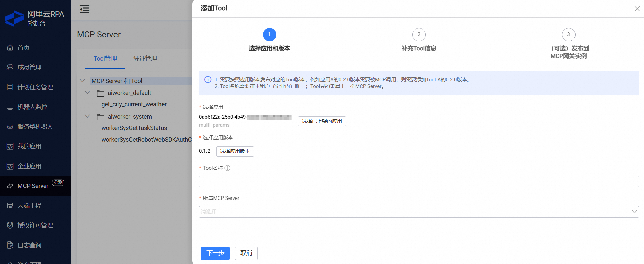Click the folder icon for aiworker_system
This screenshot has width=644, height=264.
pos(100,117)
